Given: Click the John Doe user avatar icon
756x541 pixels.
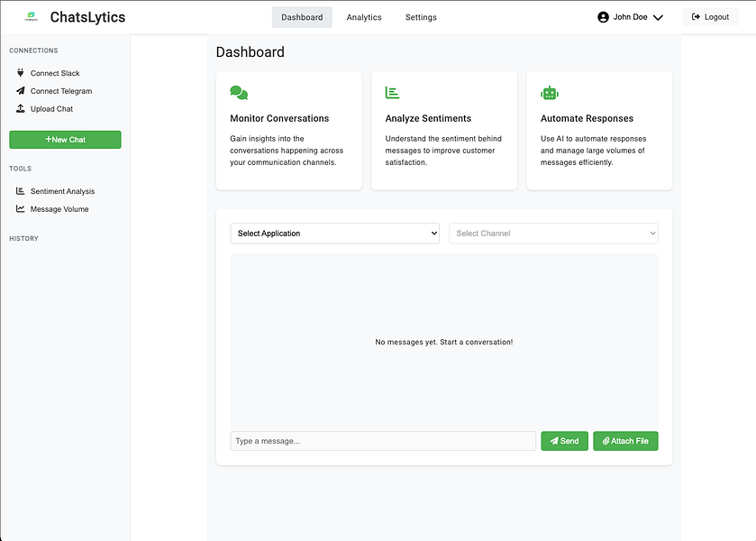Looking at the screenshot, I should point(603,17).
